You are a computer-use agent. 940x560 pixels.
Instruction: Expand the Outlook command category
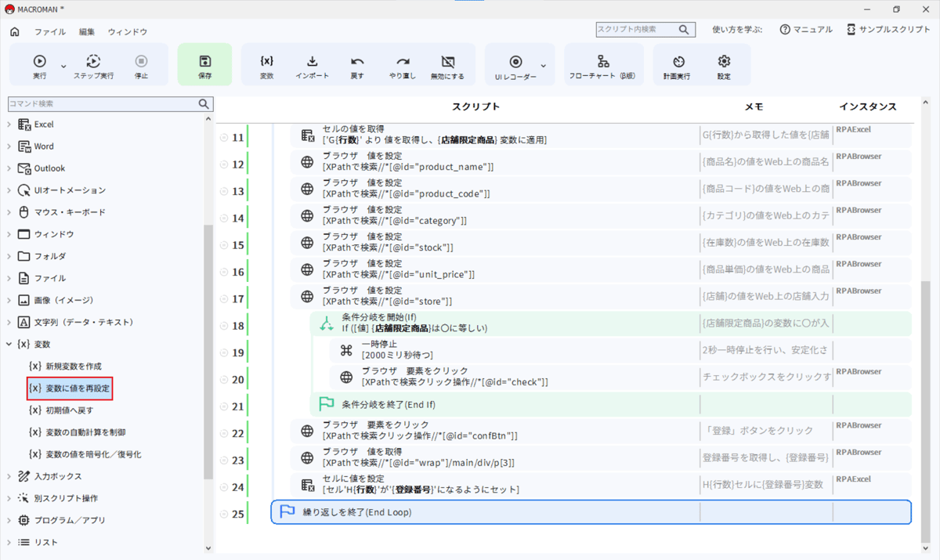(x=9, y=168)
